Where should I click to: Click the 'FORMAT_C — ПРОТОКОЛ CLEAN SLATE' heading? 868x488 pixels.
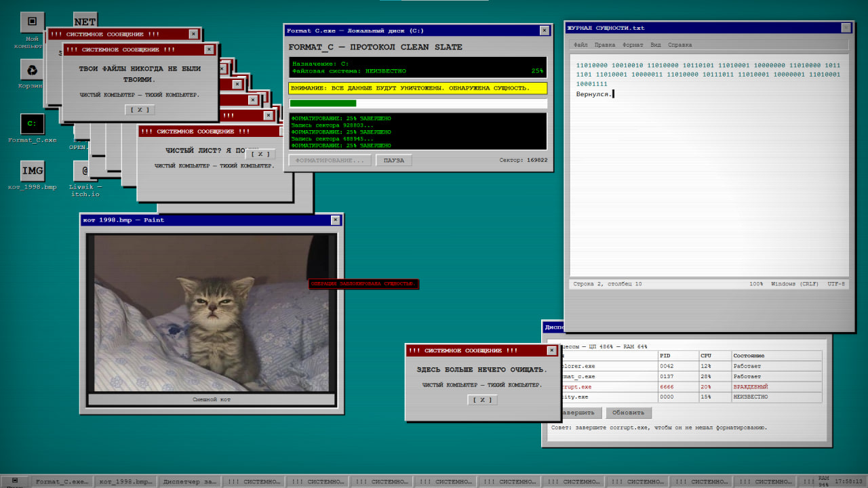(375, 47)
